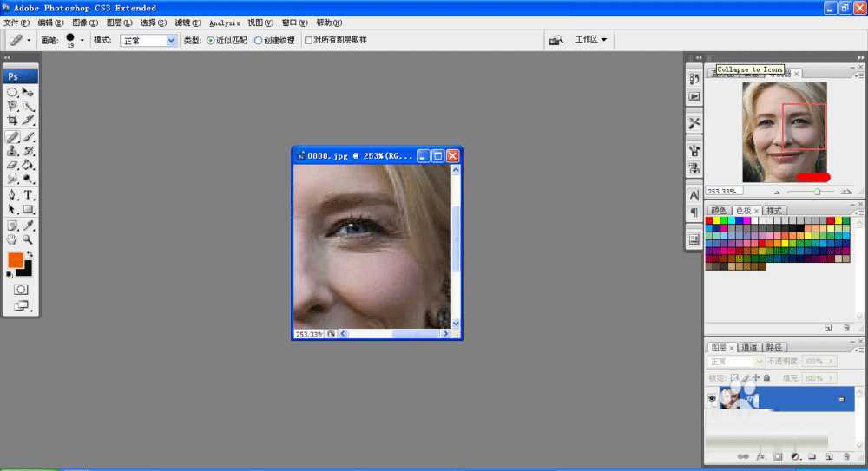Switch to the Paths (路径) tab

(x=774, y=348)
